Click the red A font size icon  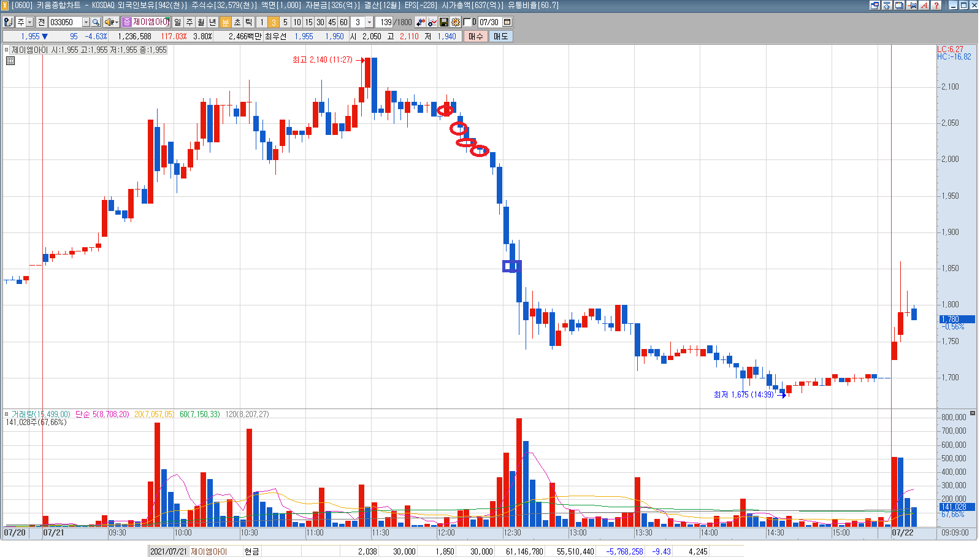924,5
